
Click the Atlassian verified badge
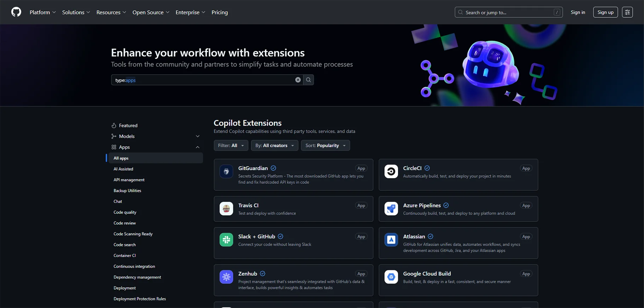[431, 236]
